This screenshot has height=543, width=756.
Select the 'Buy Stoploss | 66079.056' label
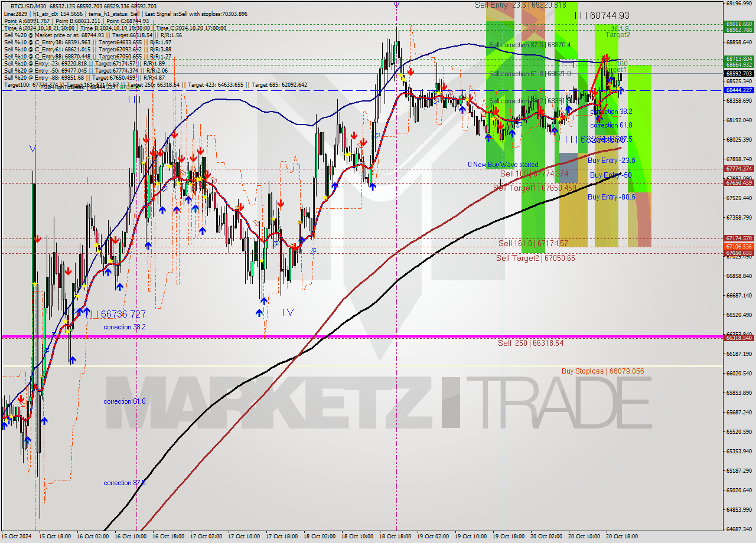pyautogui.click(x=602, y=371)
